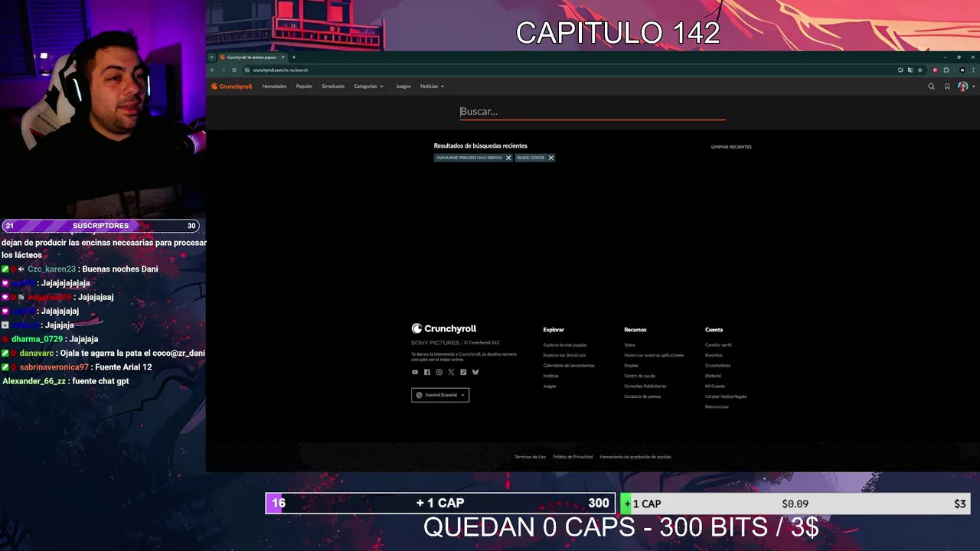Open the Juegos footer link

(550, 386)
